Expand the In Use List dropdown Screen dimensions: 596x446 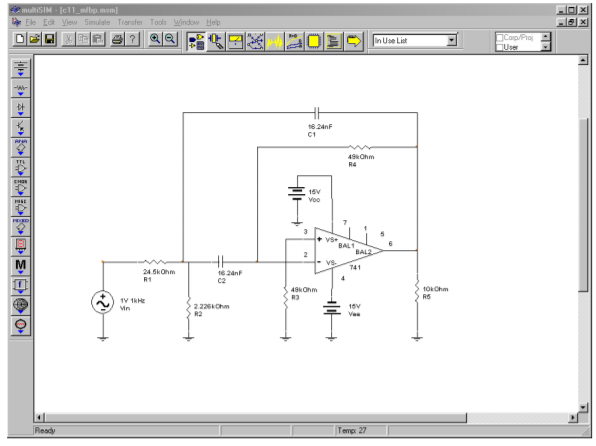452,40
